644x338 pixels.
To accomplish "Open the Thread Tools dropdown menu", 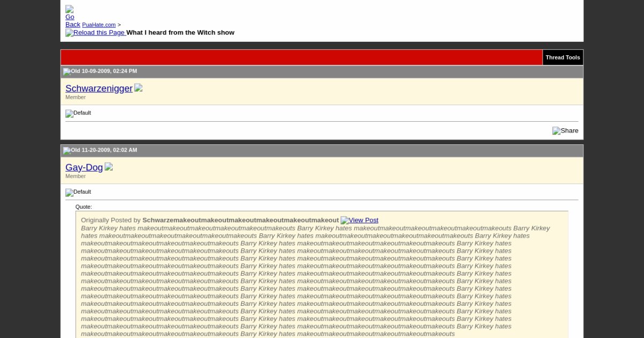I will pyautogui.click(x=562, y=57).
